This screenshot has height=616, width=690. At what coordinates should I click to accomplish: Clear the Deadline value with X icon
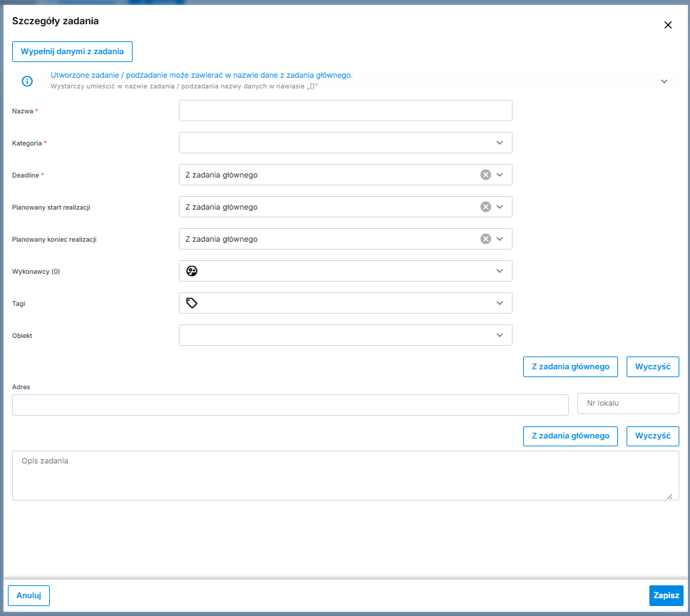[485, 175]
